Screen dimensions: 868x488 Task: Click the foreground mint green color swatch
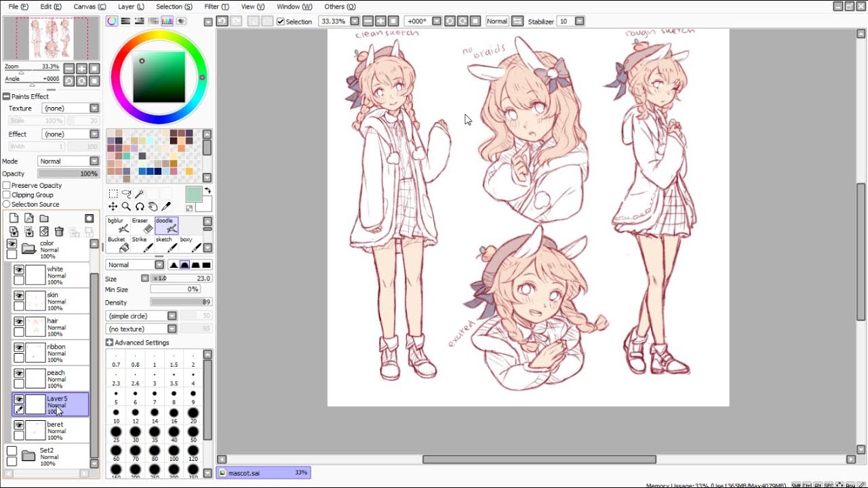193,195
